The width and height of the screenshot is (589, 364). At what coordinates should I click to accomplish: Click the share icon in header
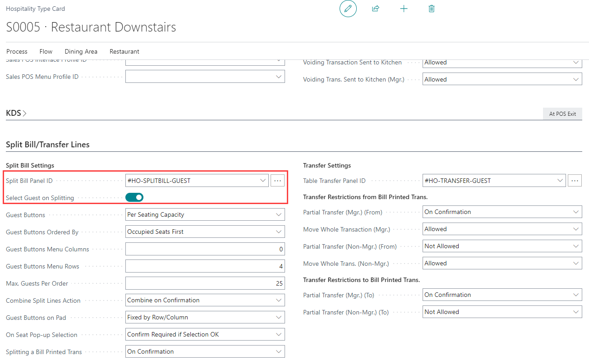[375, 9]
